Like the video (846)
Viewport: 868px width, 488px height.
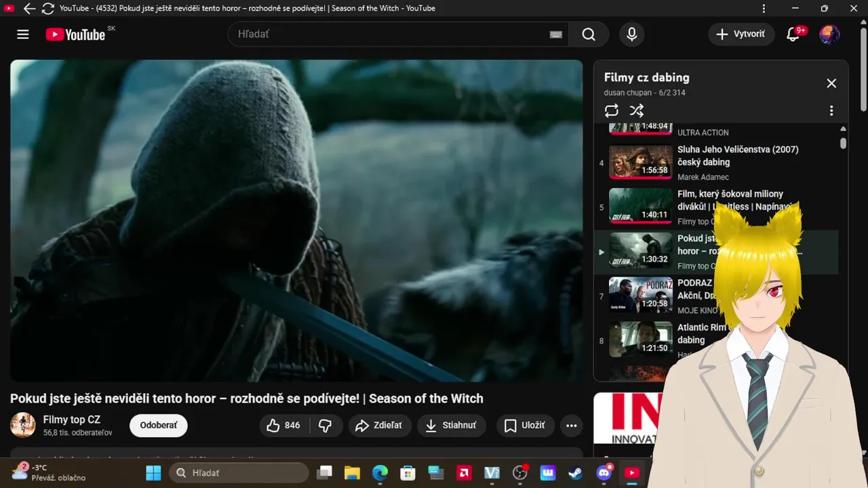(x=284, y=425)
